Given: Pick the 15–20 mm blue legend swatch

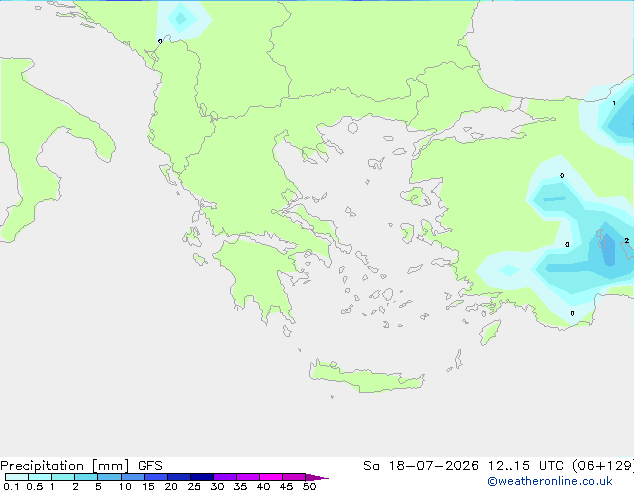Looking at the screenshot, I should point(156,477).
